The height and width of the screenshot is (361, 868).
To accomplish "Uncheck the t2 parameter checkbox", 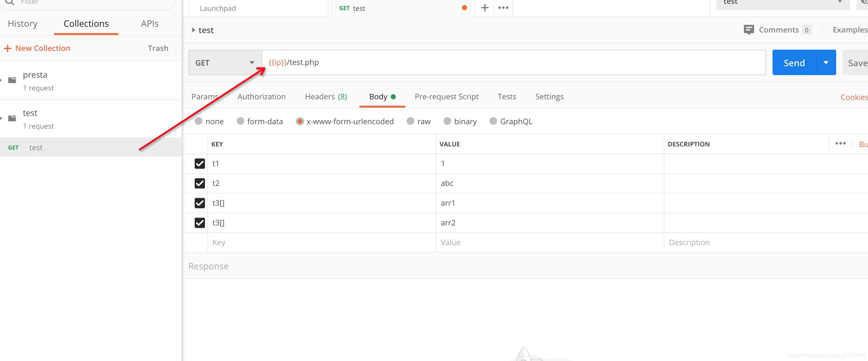I will coord(199,183).
